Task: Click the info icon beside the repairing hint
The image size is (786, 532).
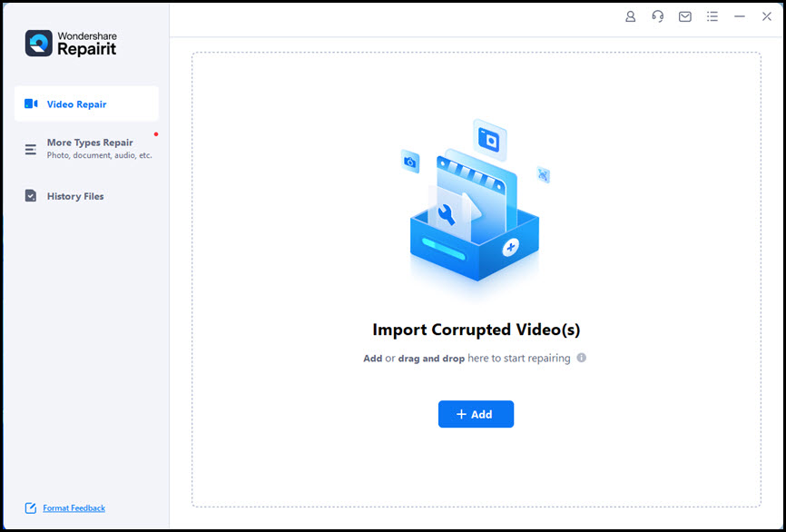Action: pyautogui.click(x=582, y=358)
